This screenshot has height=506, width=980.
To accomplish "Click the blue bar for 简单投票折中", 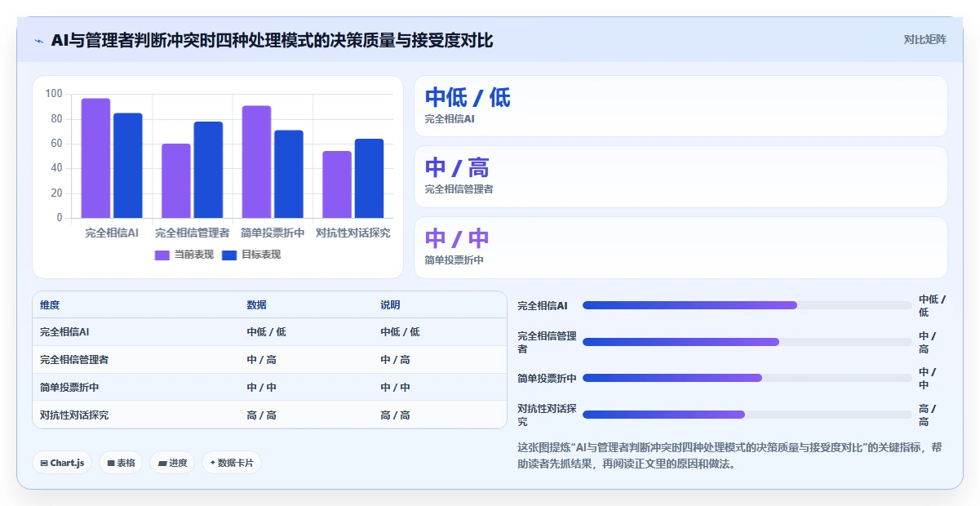I will (x=289, y=174).
